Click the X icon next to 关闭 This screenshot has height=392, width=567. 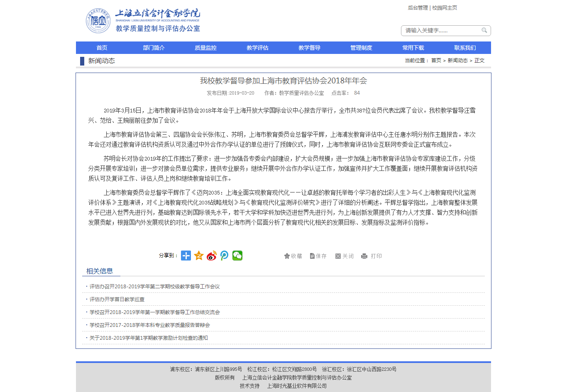click(338, 256)
